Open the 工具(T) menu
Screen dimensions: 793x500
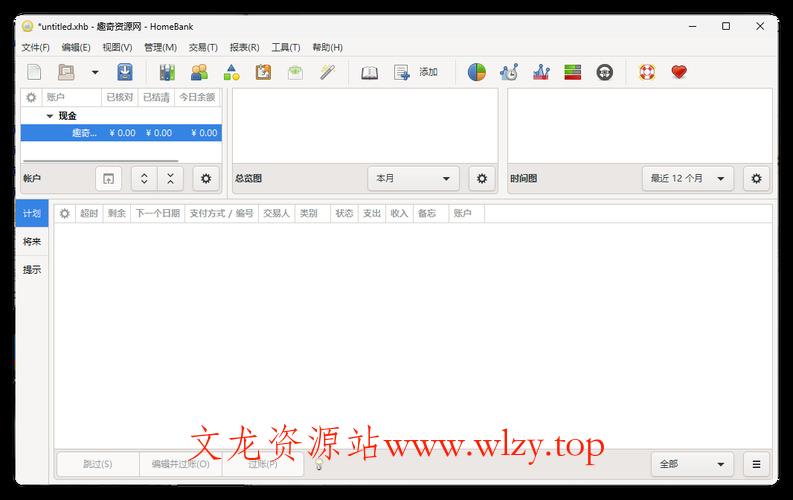pos(286,48)
